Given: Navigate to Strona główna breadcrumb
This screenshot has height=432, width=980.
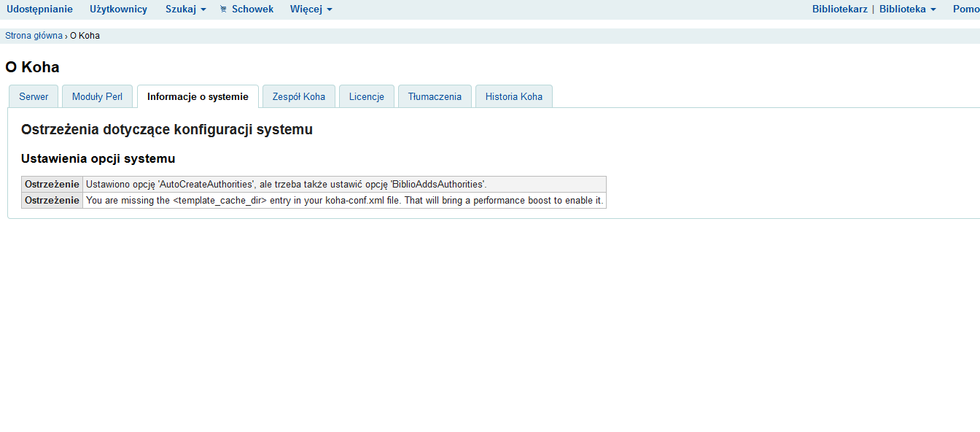Looking at the screenshot, I should click(34, 36).
